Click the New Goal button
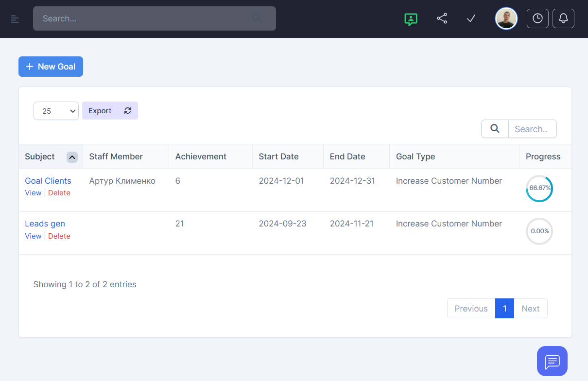 point(51,67)
